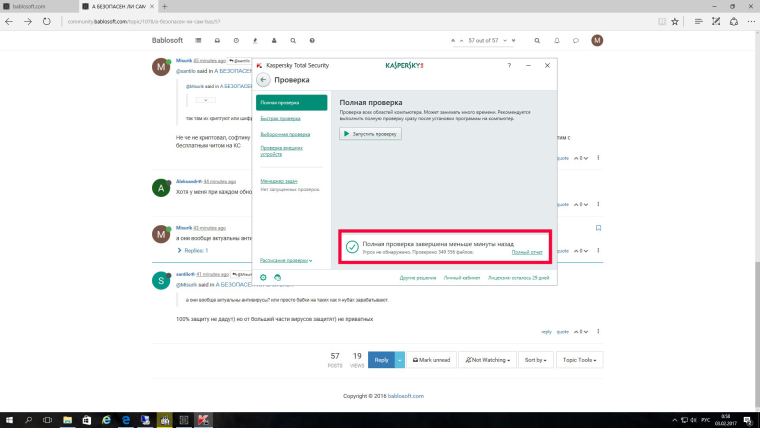Open Not Watching dropdown
The width and height of the screenshot is (760, 428).
[488, 360]
